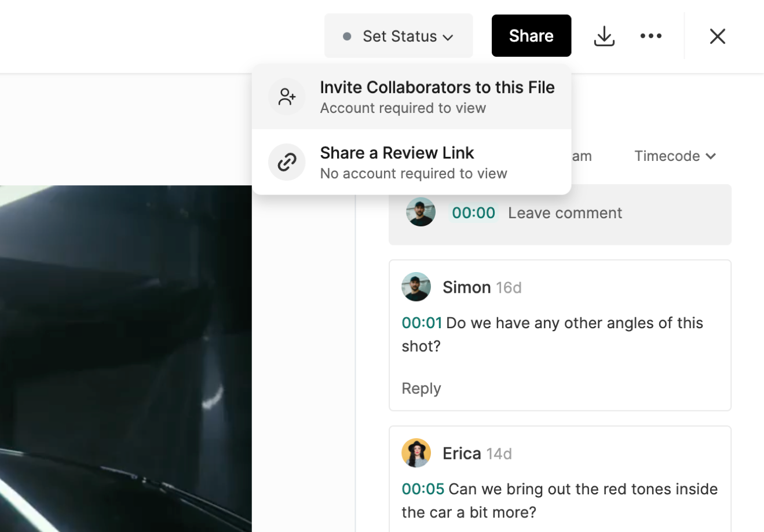Viewport: 764px width, 532px height.
Task: Click the Set Status chevron arrow
Action: (448, 38)
